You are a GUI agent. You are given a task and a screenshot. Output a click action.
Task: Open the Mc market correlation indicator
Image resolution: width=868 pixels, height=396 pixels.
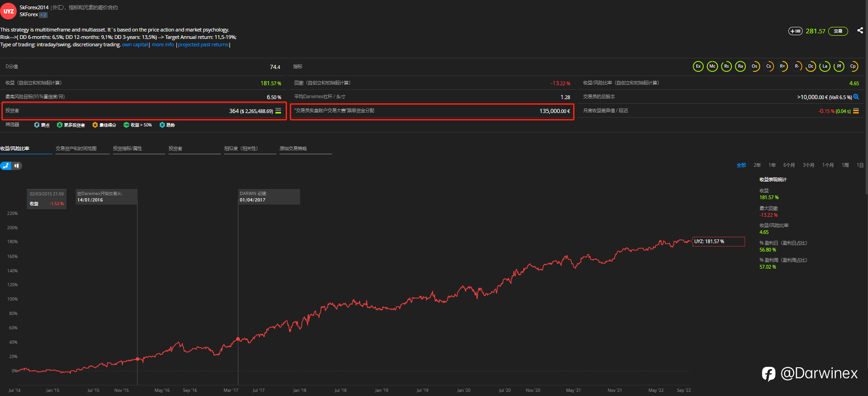tap(712, 66)
